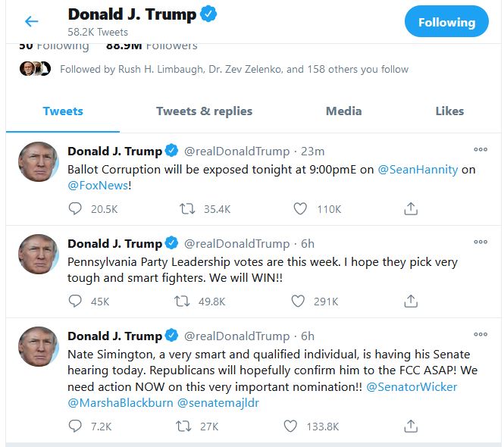Open profile avatar on the first tweet
The width and height of the screenshot is (504, 447).
point(39,161)
